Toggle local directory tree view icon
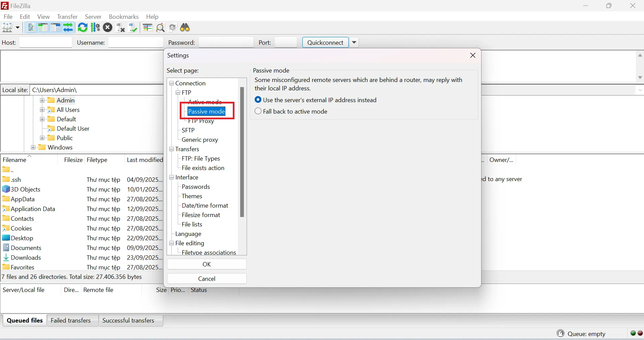The image size is (644, 340). [x=43, y=28]
